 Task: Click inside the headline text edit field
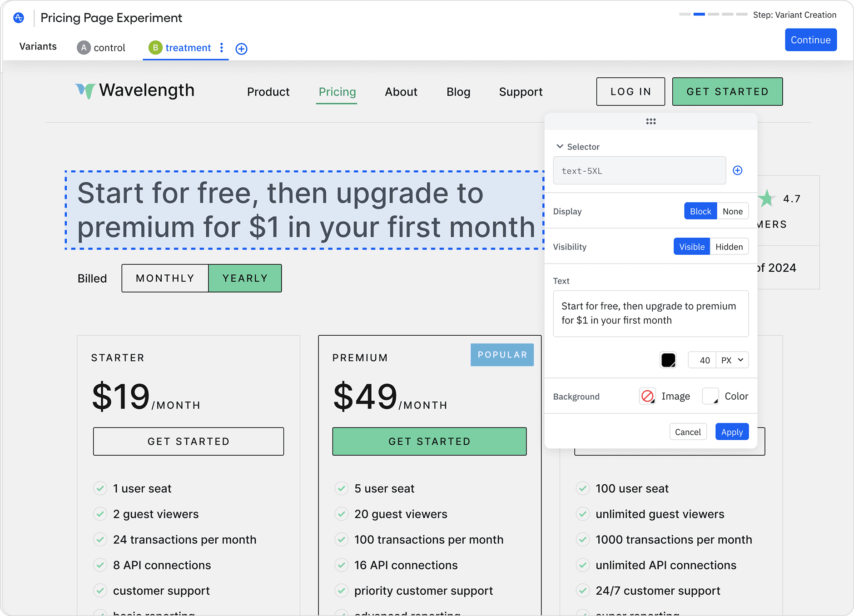pyautogui.click(x=650, y=313)
